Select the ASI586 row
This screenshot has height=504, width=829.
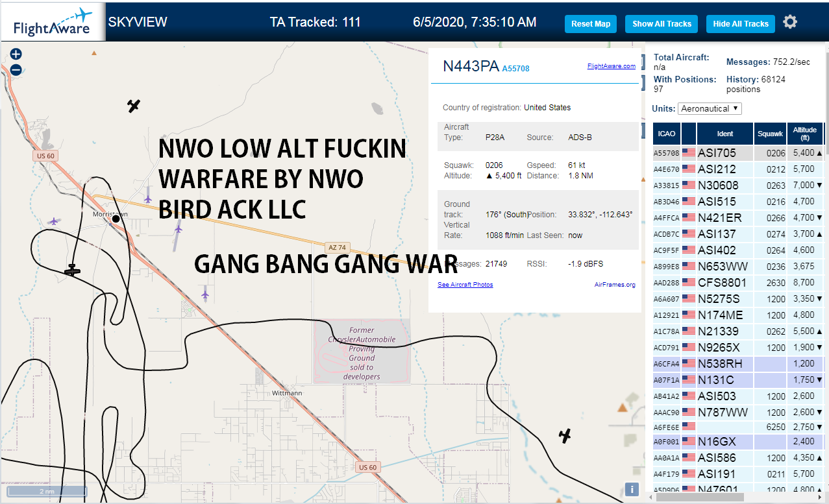pyautogui.click(x=739, y=458)
